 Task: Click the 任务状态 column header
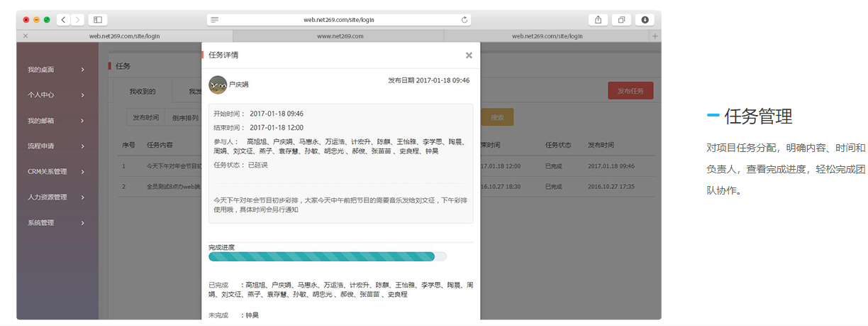click(558, 145)
